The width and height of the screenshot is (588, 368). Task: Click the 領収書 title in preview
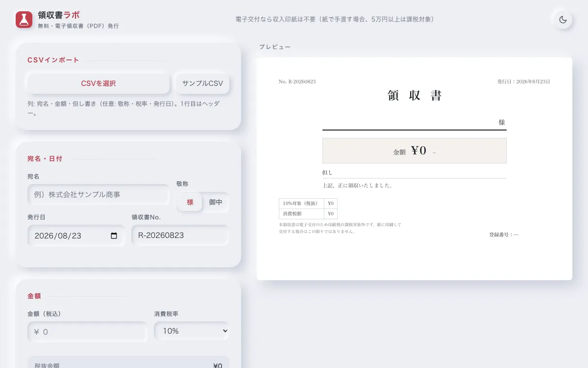click(415, 96)
